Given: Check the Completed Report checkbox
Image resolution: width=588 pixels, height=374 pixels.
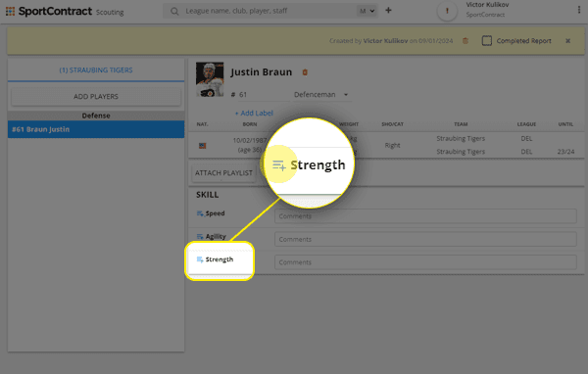Looking at the screenshot, I should pyautogui.click(x=487, y=41).
